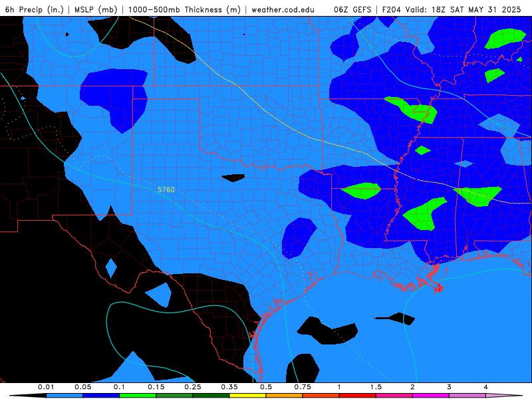Click the 0.25 colorbar tick label
Image resolution: width=532 pixels, height=399 pixels.
click(x=193, y=387)
